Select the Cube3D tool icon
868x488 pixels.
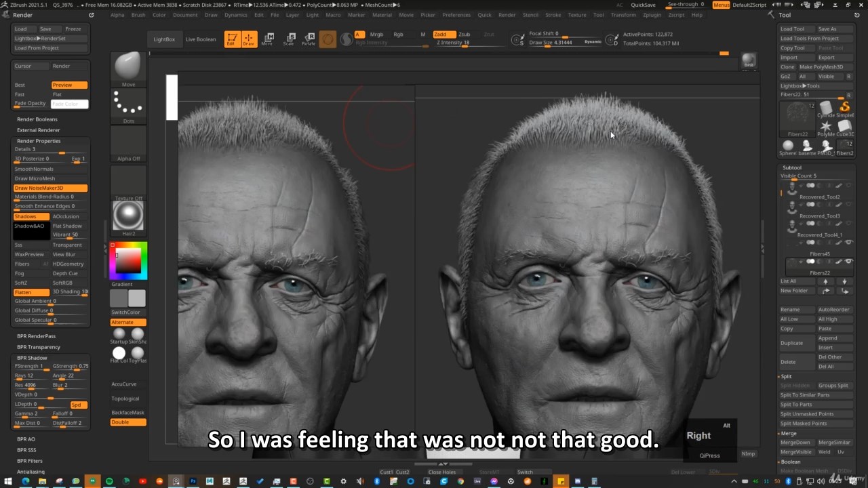point(845,125)
